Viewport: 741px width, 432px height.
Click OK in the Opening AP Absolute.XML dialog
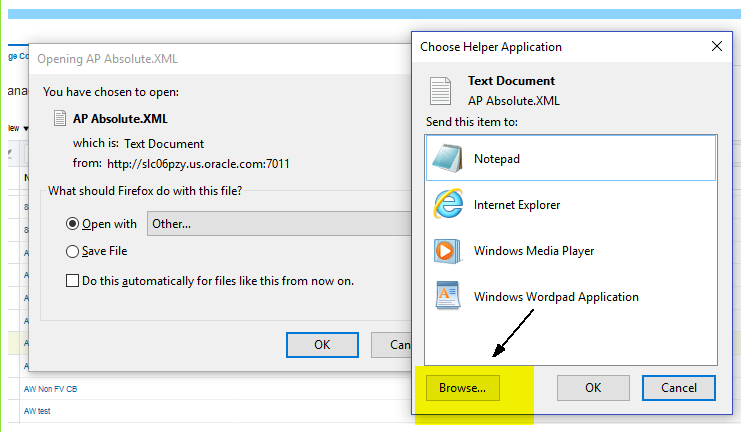point(322,345)
